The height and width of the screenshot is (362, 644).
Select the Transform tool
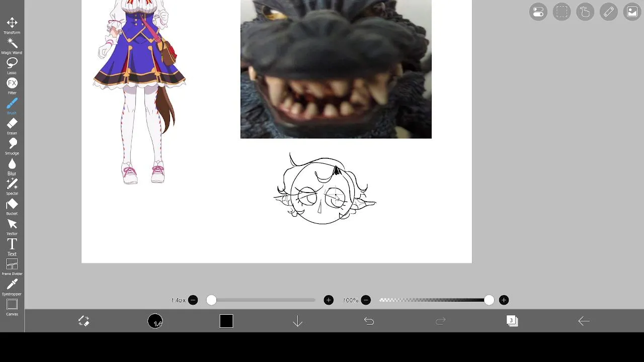pyautogui.click(x=12, y=26)
